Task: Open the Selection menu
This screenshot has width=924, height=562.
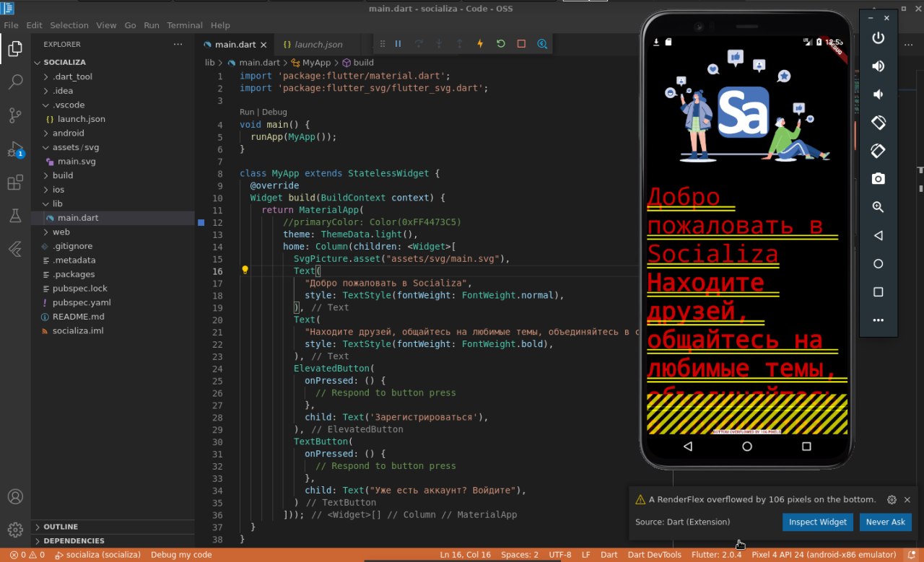Action: coord(69,25)
